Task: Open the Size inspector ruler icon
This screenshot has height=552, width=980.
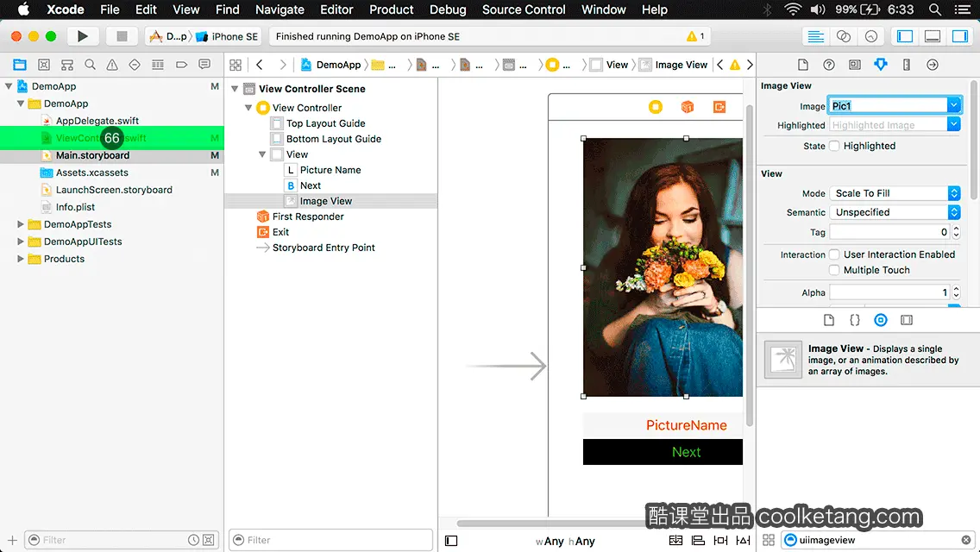Action: pos(907,65)
